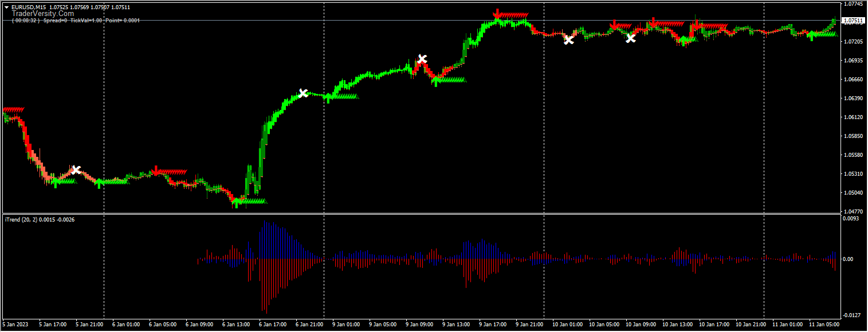
Task: Select the white X marker near 5 Jan 21:00
Action: (76, 169)
